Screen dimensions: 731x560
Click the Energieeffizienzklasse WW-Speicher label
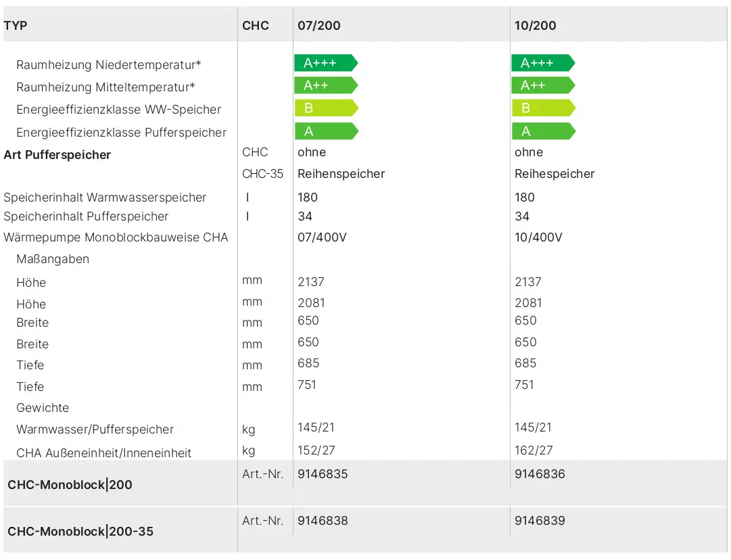click(x=119, y=110)
